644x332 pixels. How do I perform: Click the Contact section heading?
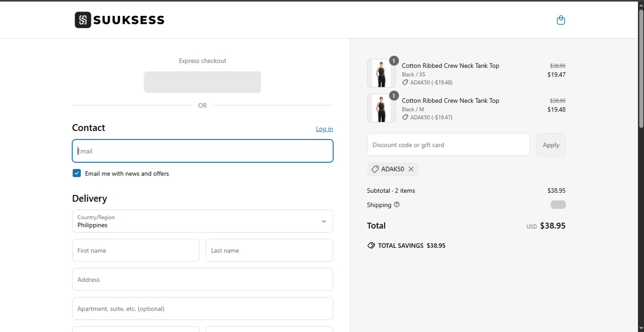(x=88, y=128)
